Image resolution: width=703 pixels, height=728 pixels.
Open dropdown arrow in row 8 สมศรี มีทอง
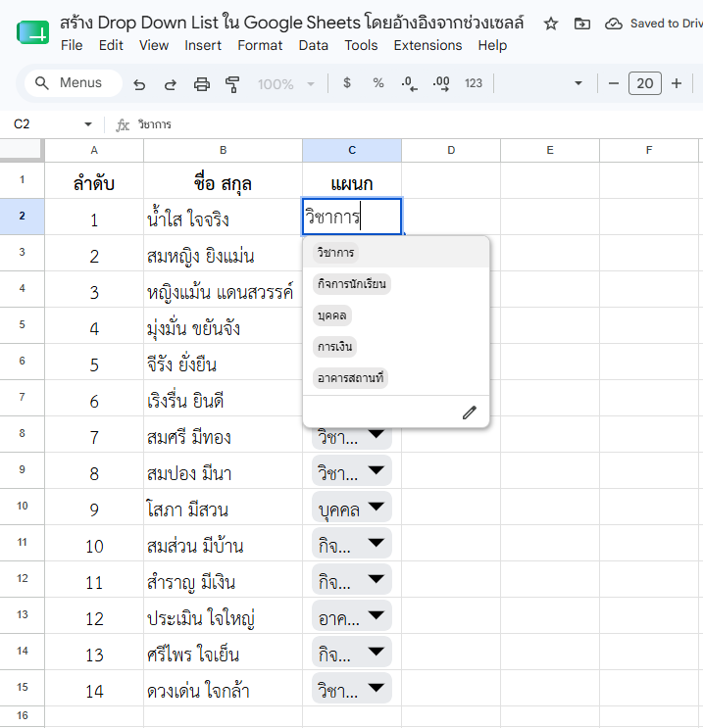(376, 435)
